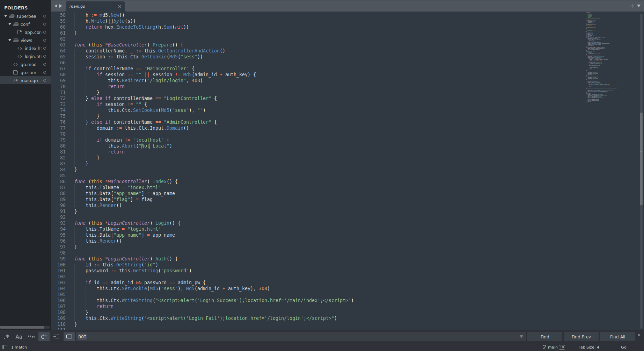Click the find input containing 'not'
Image resolution: width=644 pixels, height=351 pixels.
(x=297, y=337)
